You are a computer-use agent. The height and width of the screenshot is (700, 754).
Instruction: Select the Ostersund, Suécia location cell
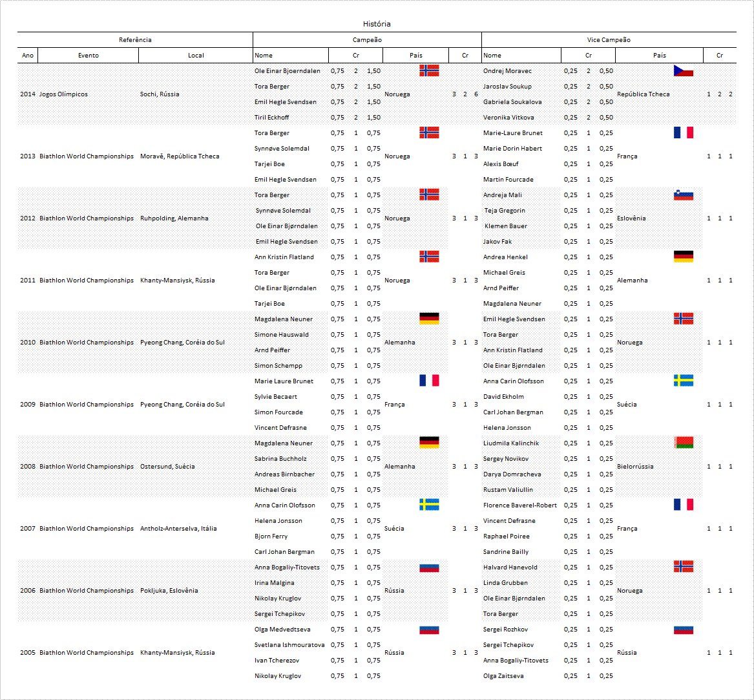pos(167,467)
